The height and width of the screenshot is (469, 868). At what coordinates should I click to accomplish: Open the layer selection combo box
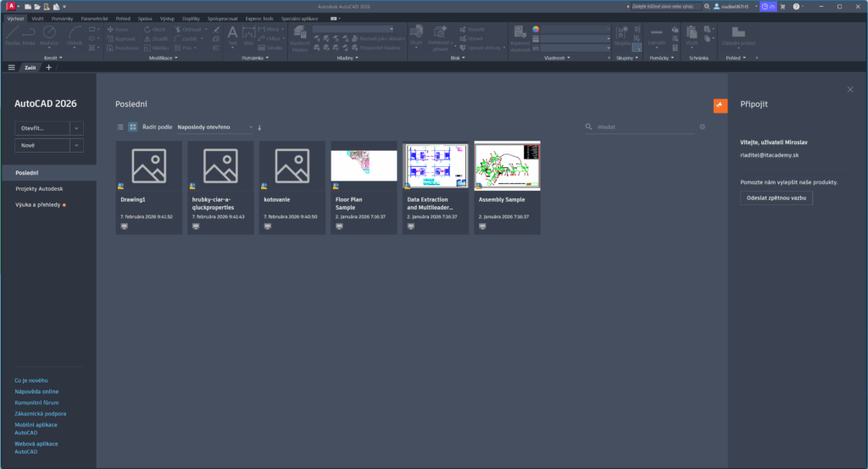tap(353, 30)
